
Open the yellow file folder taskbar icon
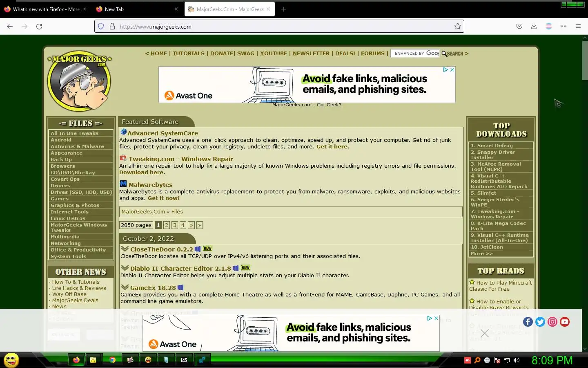tap(93, 360)
